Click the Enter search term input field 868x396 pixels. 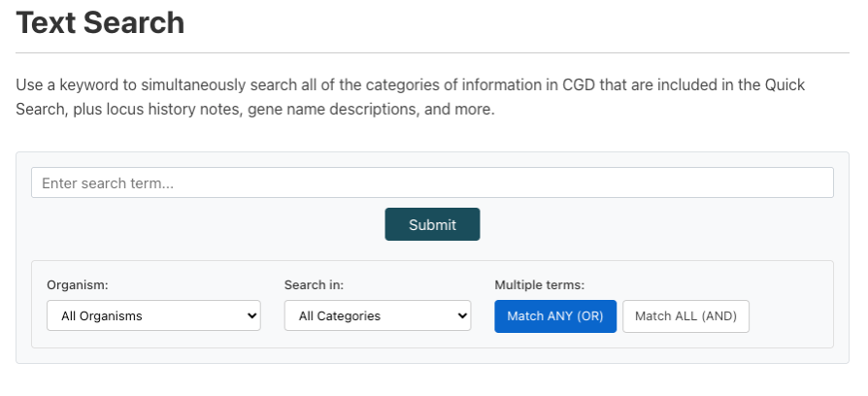[432, 182]
